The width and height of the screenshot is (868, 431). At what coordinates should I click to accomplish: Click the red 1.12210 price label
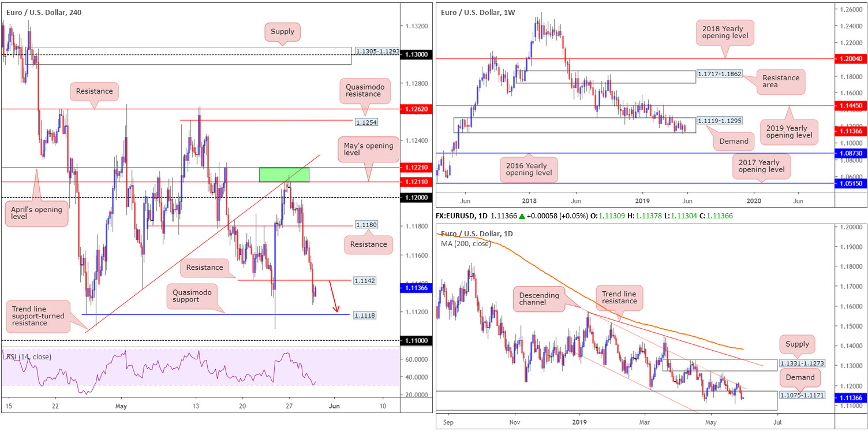416,167
